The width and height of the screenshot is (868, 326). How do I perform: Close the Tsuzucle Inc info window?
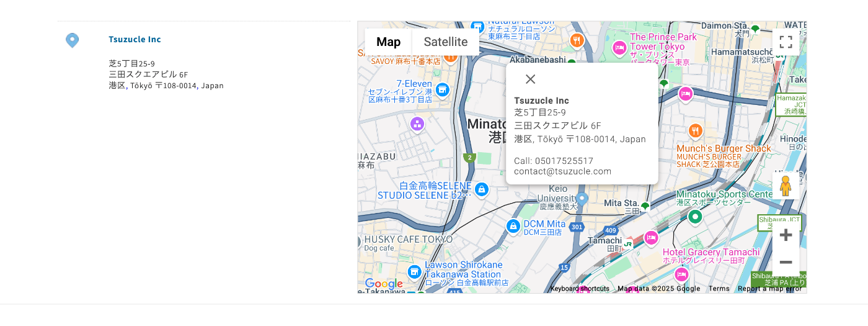tap(530, 79)
